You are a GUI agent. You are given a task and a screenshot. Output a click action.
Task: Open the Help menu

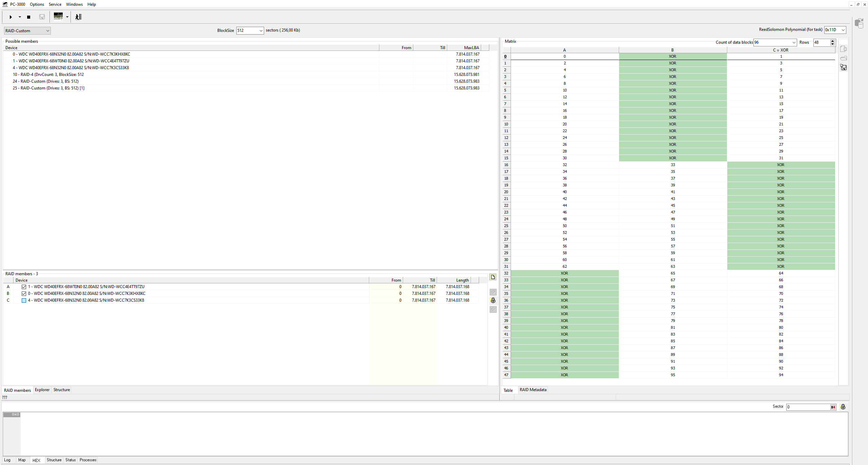click(92, 4)
